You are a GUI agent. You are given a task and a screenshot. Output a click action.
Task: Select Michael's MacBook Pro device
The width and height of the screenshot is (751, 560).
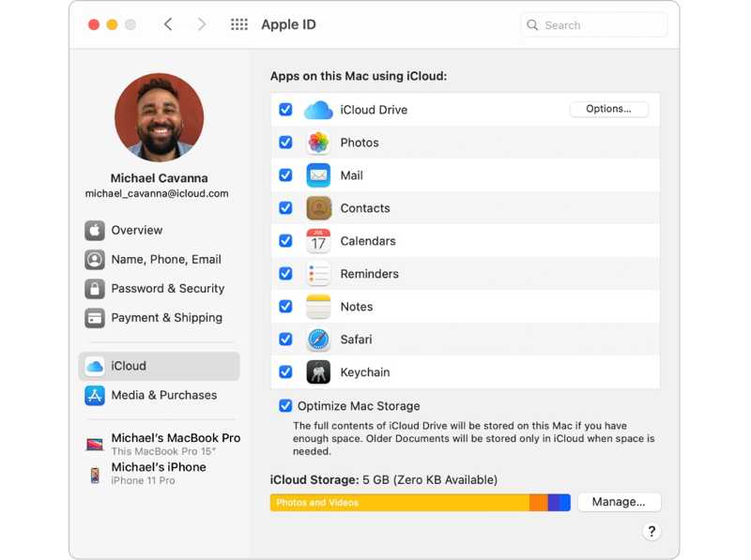click(162, 445)
